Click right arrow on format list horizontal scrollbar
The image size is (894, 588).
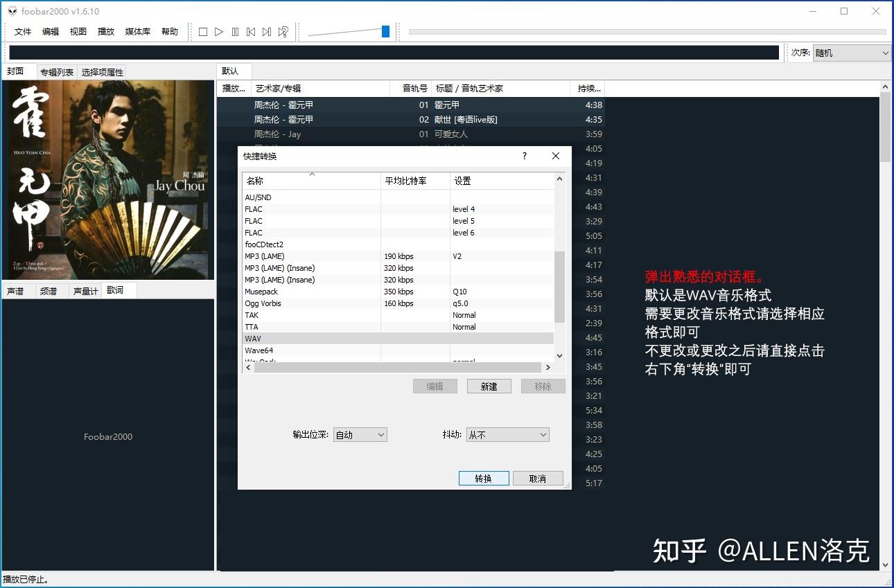548,367
